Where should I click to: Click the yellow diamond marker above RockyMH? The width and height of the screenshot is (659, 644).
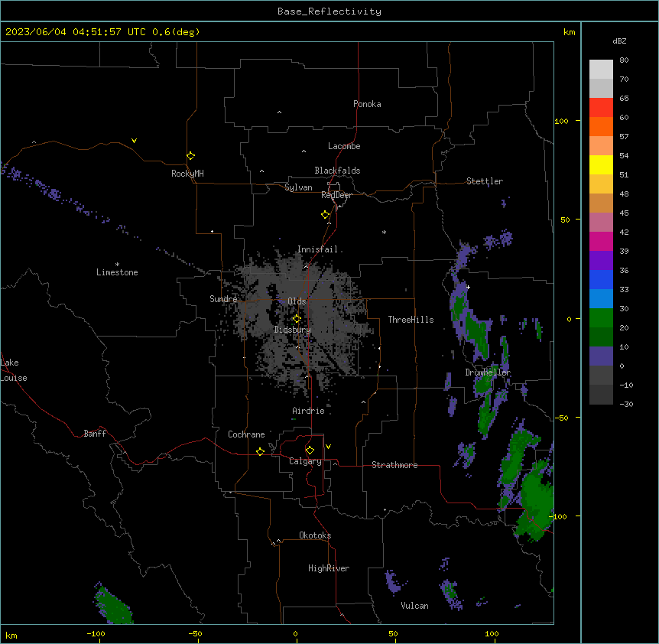(x=190, y=156)
